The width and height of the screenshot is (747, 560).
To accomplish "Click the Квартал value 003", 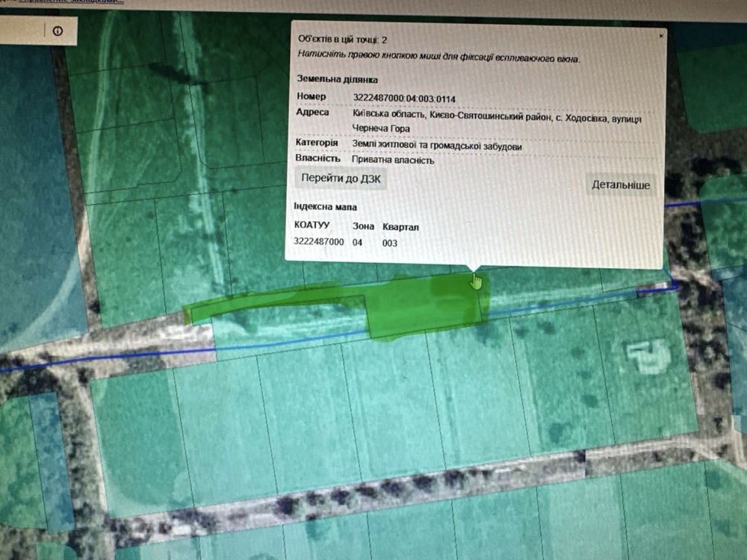I will click(389, 243).
